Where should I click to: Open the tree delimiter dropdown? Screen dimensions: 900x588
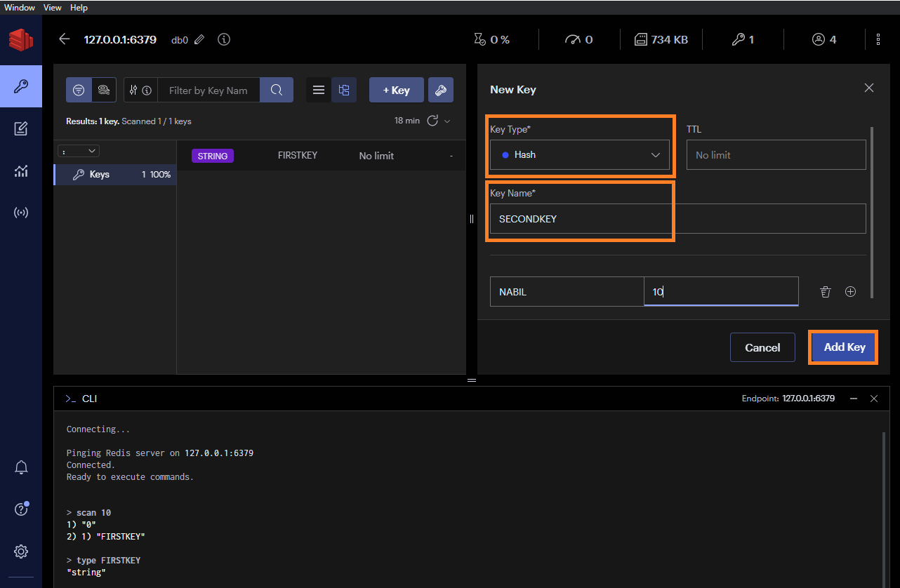point(80,151)
